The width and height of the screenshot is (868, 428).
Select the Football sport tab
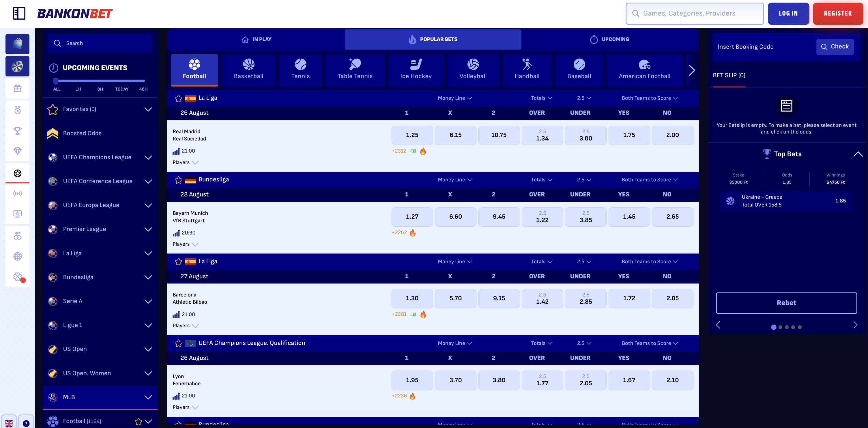[x=194, y=70]
